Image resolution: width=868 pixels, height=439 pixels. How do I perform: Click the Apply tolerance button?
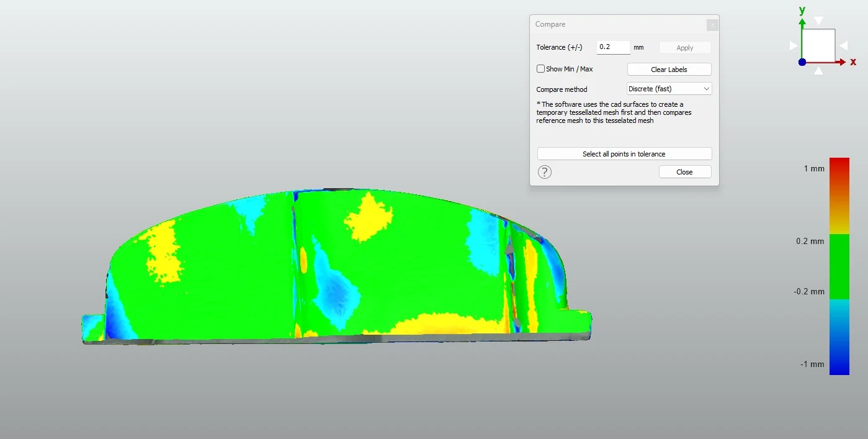point(685,48)
